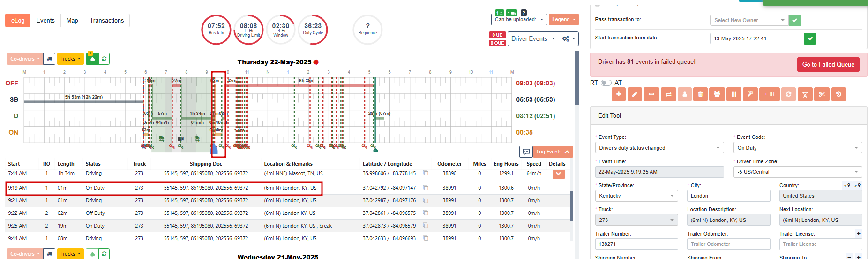Viewport: 868px width, 259px height.
Task: Open the Co-drivers dropdown above Thursday graph
Action: (x=25, y=59)
